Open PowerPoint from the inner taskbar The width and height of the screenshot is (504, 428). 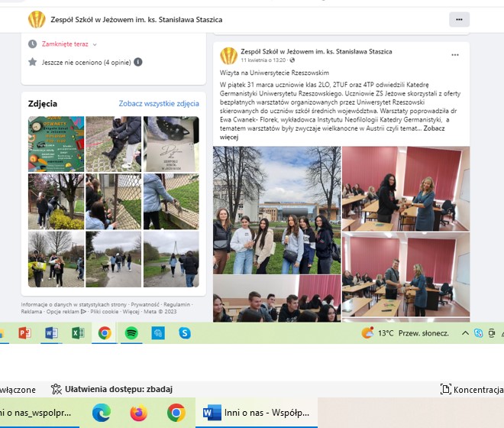(24, 332)
